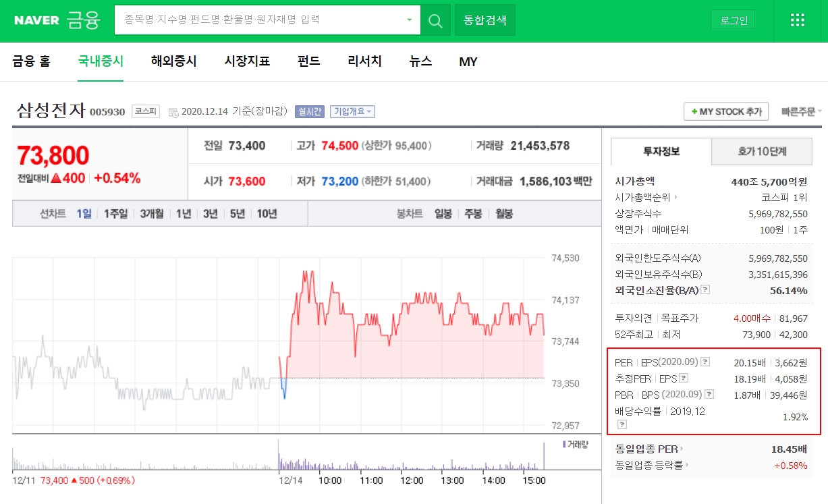Select the 1년 line chart period
The height and width of the screenshot is (504, 828).
184,214
